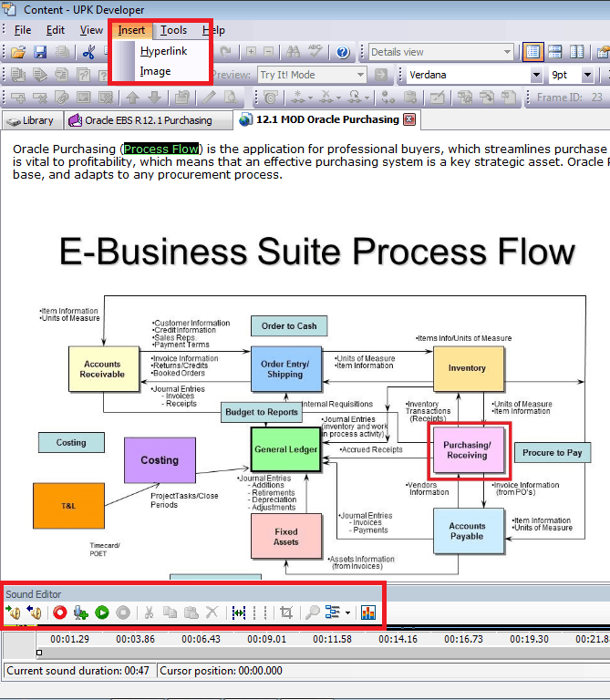Click the Accounts Payable diagram box

pyautogui.click(x=467, y=530)
